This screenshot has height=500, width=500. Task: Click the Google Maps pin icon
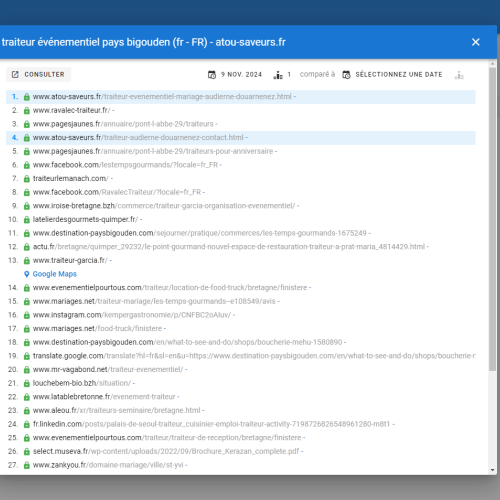27,274
